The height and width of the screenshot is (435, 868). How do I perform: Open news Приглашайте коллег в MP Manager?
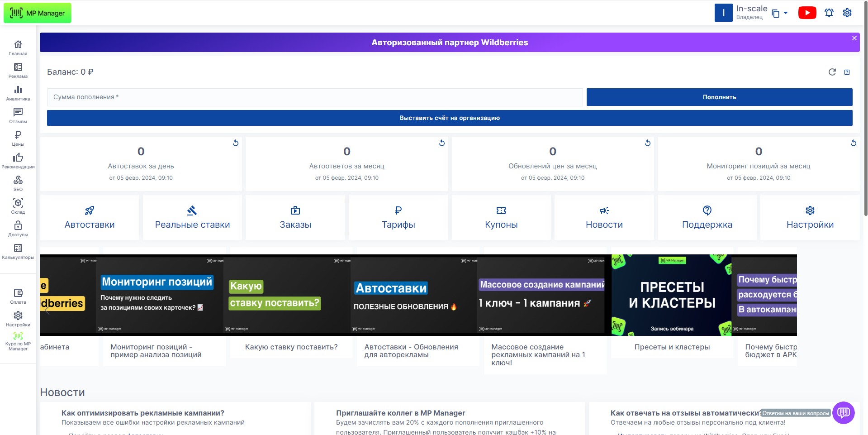400,413
